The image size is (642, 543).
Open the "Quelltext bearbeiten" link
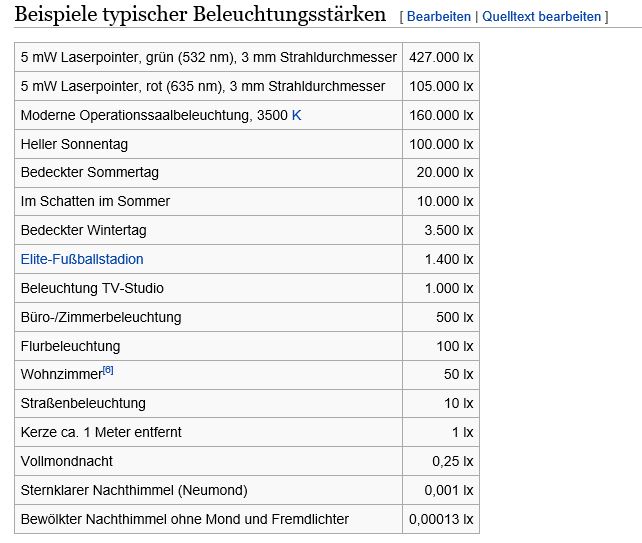[542, 17]
